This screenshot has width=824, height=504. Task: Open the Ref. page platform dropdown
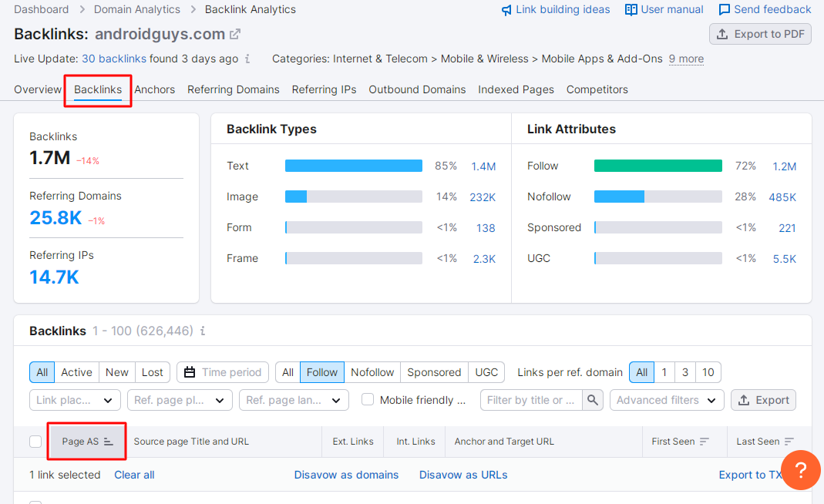180,400
